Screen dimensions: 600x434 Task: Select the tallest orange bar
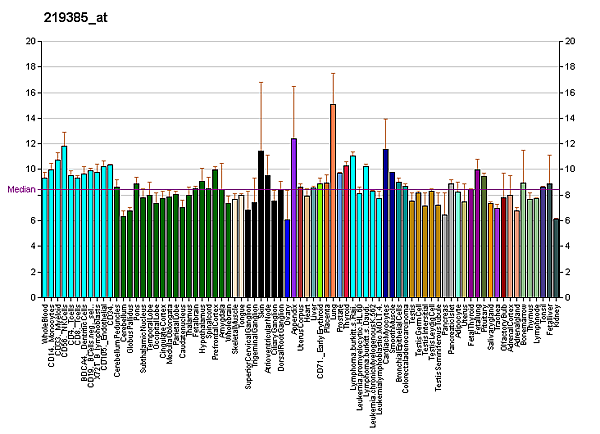click(x=332, y=200)
